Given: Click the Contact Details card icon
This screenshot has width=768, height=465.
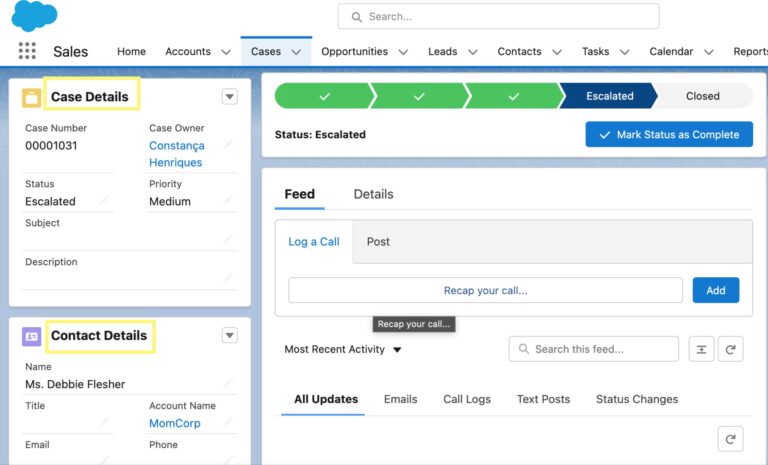Looking at the screenshot, I should 31,336.
